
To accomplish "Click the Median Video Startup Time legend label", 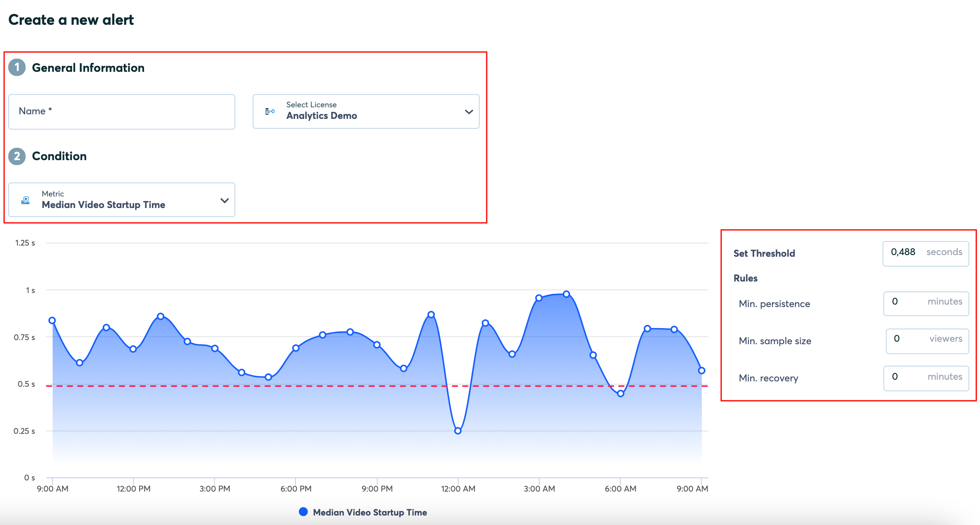I will [369, 512].
